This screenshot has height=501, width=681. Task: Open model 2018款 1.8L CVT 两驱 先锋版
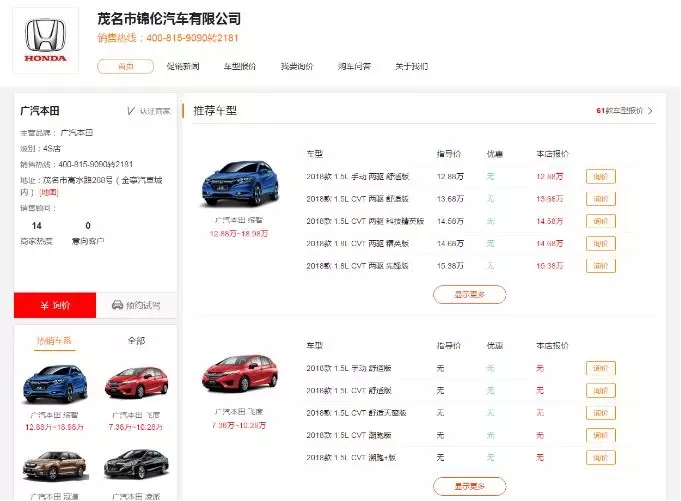[x=357, y=266]
